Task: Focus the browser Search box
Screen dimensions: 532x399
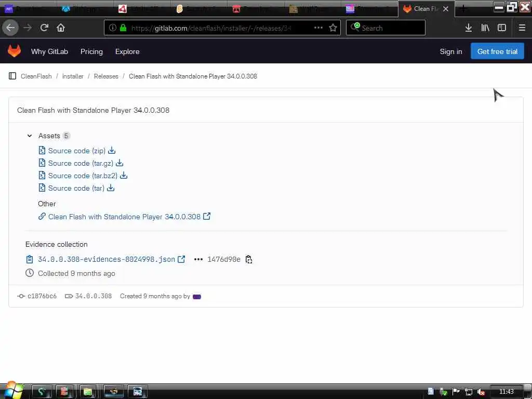Action: (x=385, y=28)
